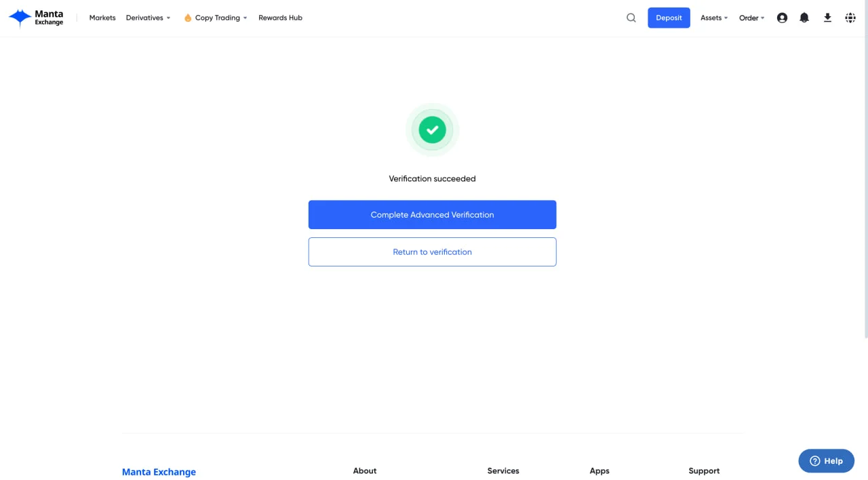Viewport: 868px width, 480px height.
Task: Open the search magnifier icon
Action: coord(631,18)
